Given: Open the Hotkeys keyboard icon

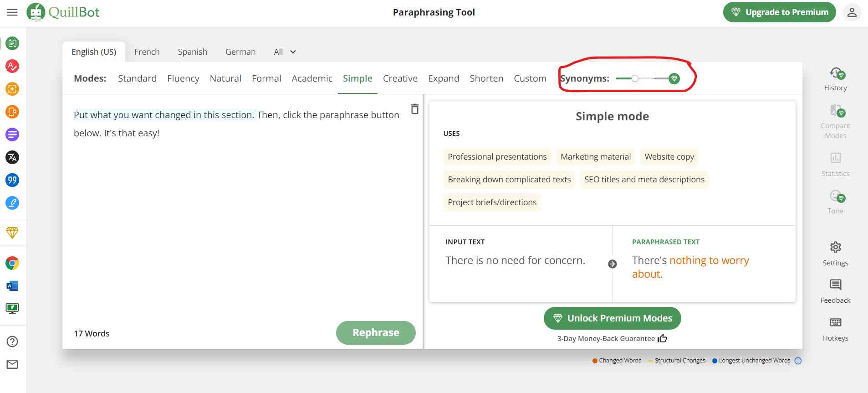Looking at the screenshot, I should click(x=835, y=329).
